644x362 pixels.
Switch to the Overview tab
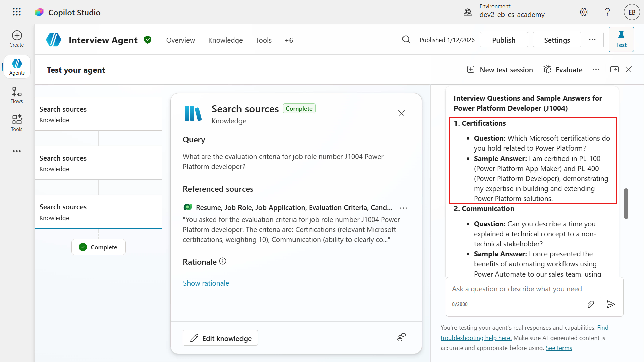[180, 40]
